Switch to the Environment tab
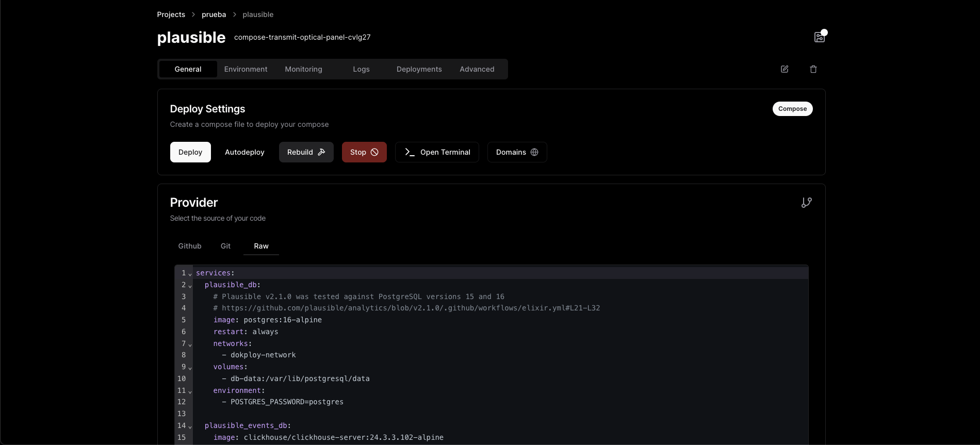The height and width of the screenshot is (445, 980). coord(246,69)
